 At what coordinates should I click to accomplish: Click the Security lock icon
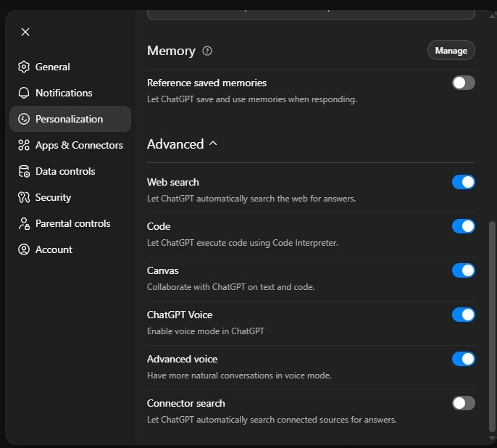[24, 197]
